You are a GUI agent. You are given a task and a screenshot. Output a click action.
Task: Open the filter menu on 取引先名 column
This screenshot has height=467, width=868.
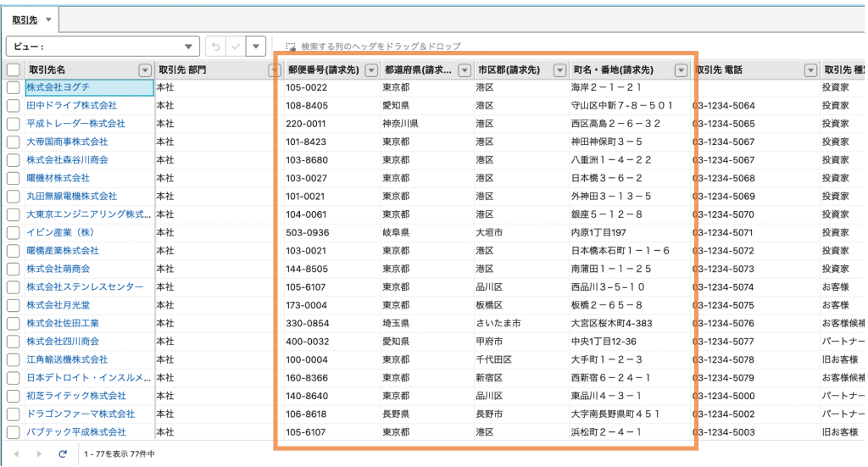(144, 70)
